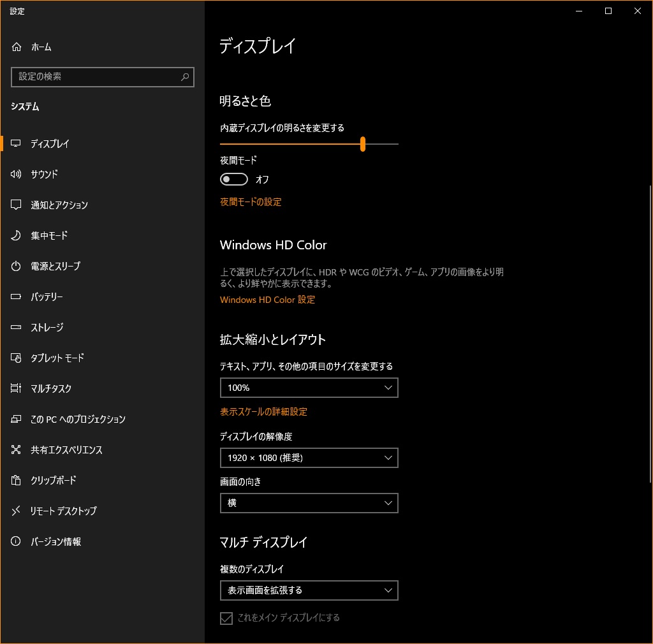Click the Home icon in the sidebar
This screenshot has width=653, height=644.
point(17,47)
